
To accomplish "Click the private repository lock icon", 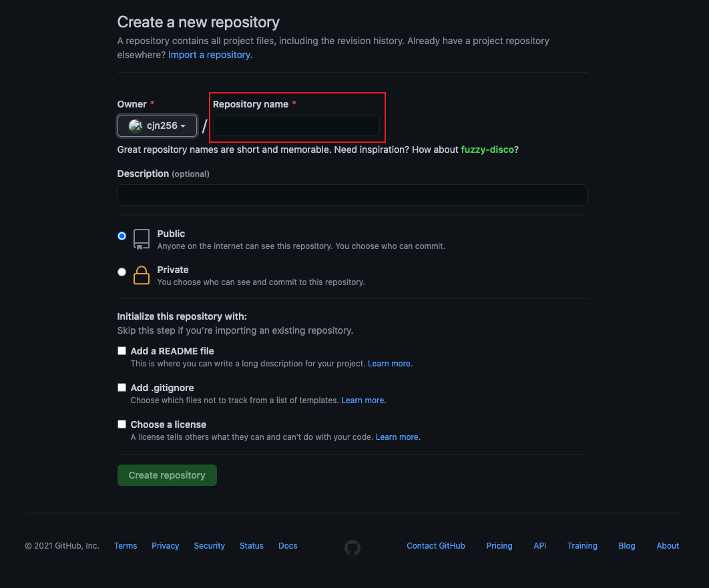I will coord(142,275).
